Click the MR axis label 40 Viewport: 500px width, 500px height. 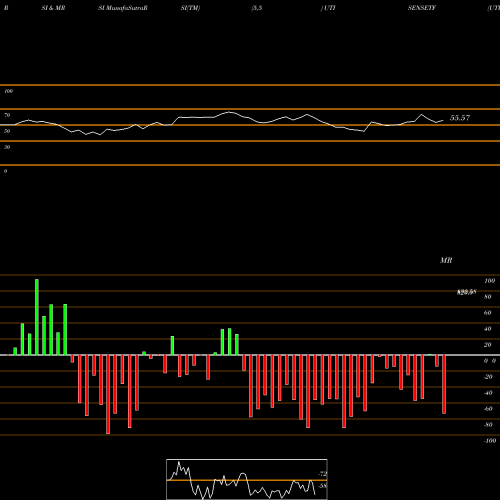(x=487, y=329)
